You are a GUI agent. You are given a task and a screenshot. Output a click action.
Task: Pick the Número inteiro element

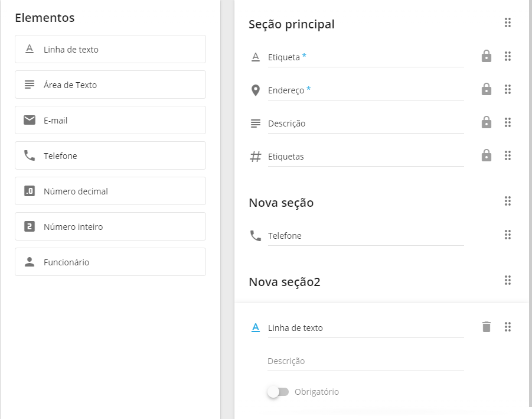pyautogui.click(x=110, y=226)
